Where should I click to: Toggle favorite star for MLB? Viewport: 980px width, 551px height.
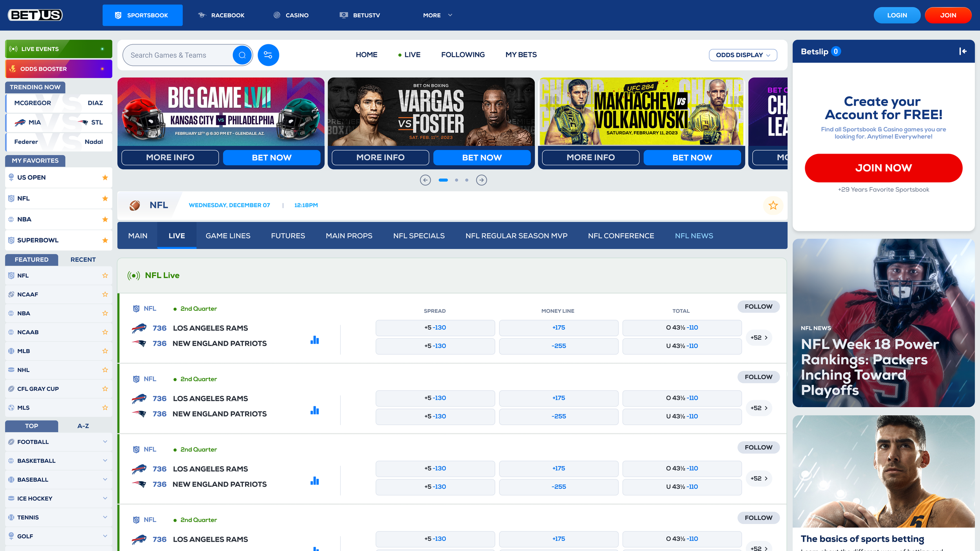(105, 351)
